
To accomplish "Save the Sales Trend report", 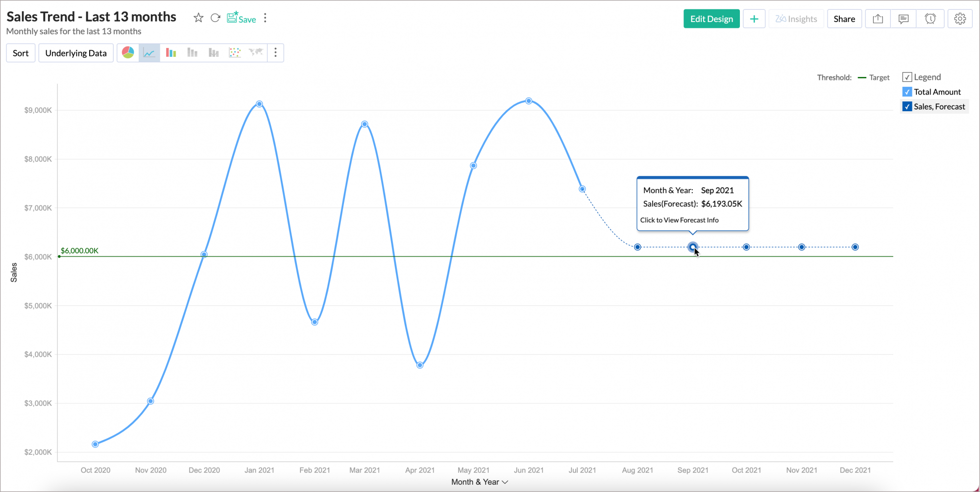I will pos(241,19).
